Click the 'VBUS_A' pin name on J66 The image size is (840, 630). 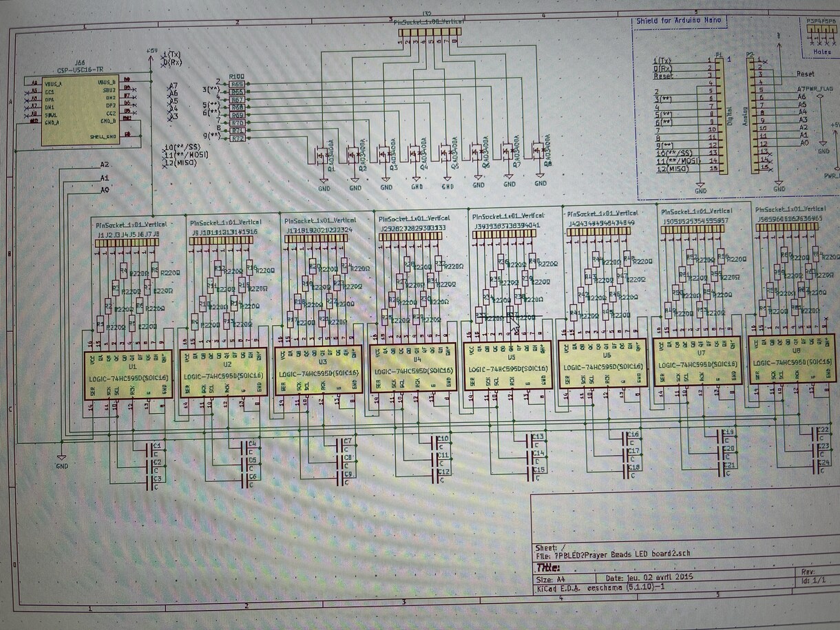point(52,83)
